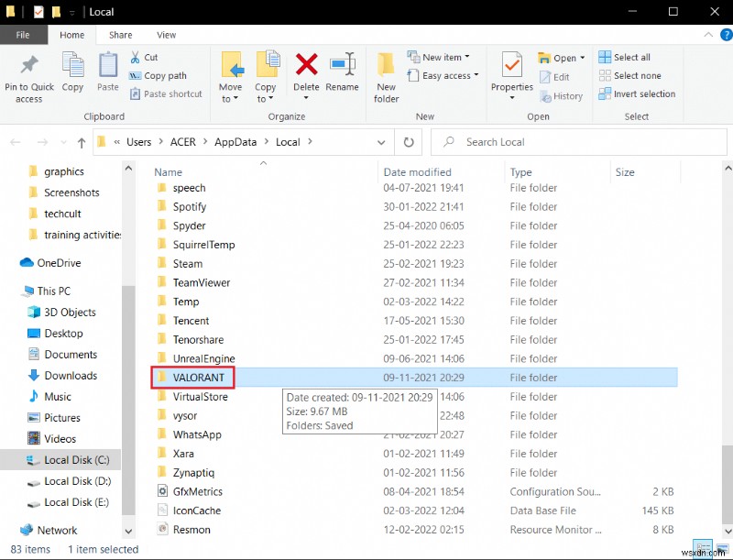The width and height of the screenshot is (733, 560).
Task: Switch to the Home ribbon tab
Action: tap(72, 35)
